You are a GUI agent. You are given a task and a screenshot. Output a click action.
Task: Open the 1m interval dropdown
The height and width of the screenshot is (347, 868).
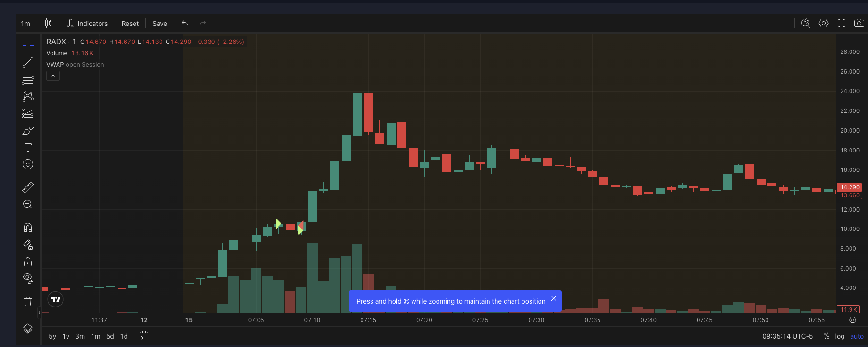pos(25,24)
